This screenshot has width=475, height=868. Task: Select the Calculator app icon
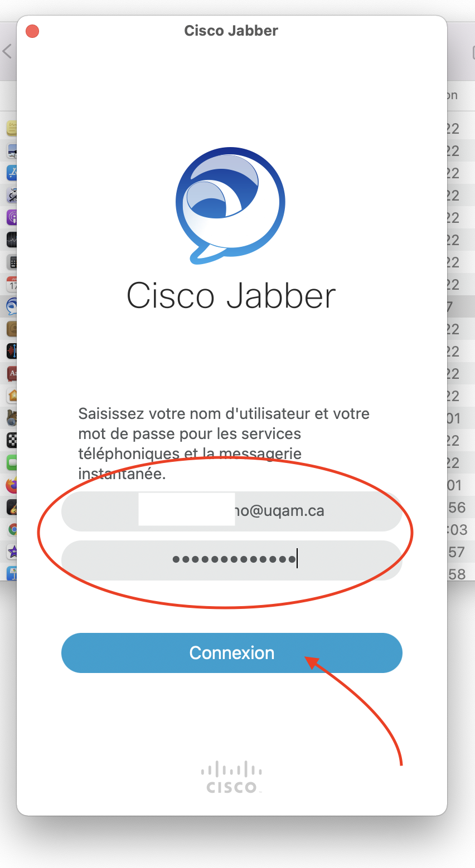point(12,262)
